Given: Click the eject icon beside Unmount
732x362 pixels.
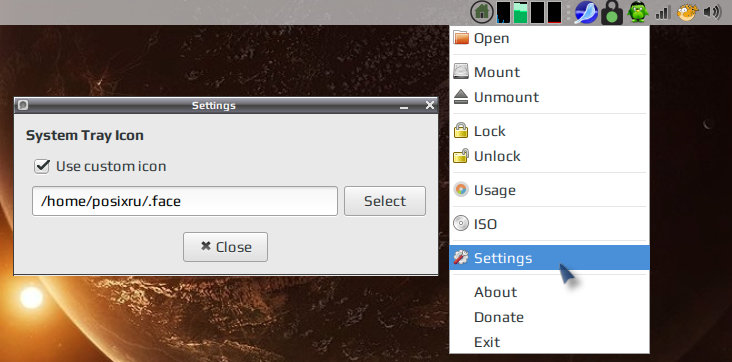Looking at the screenshot, I should 461,97.
